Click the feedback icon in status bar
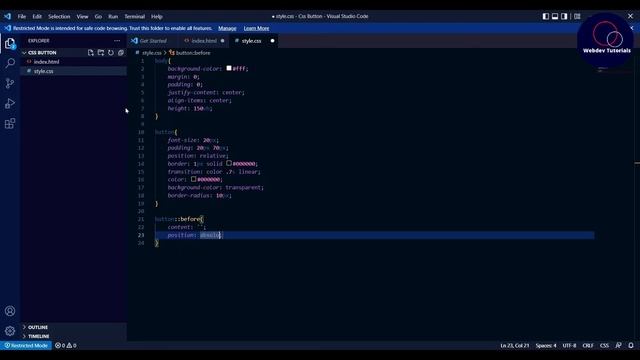This screenshot has width=640, height=360. coord(618,345)
